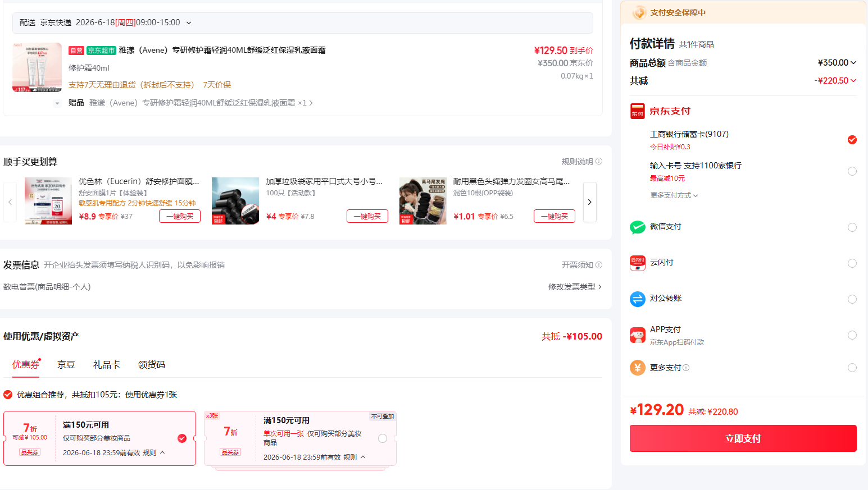Screen dimensions: 868x490
Task: Switch to the 优惠券 tab
Action: 26,365
